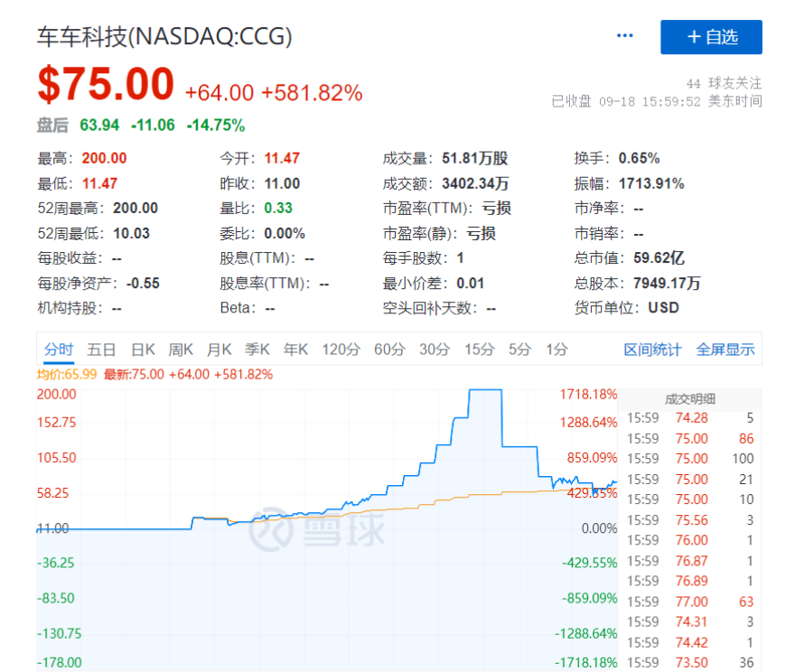Select the 120分 interval tab
The height and width of the screenshot is (672, 795).
341,350
